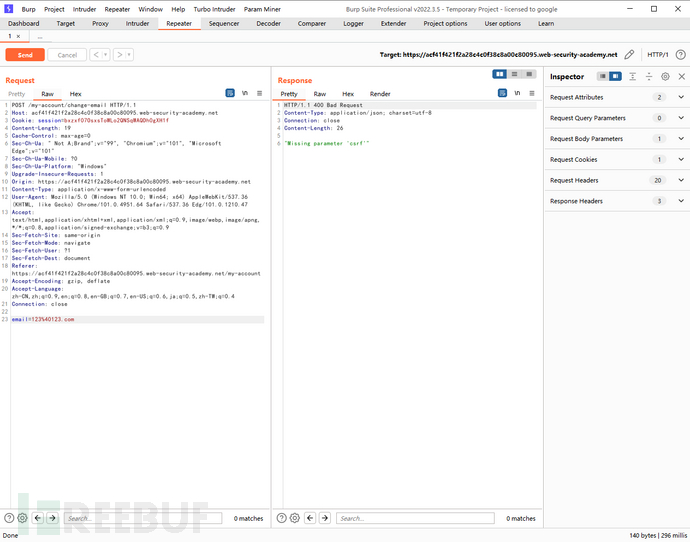Select the Render response tab

coord(380,93)
